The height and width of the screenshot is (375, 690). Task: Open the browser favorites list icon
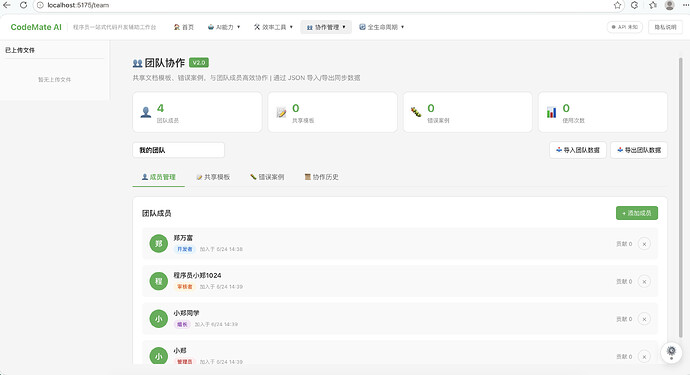pos(653,5)
